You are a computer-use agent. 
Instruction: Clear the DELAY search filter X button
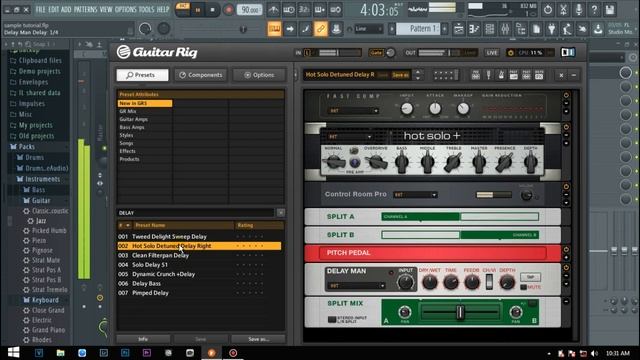(x=281, y=213)
